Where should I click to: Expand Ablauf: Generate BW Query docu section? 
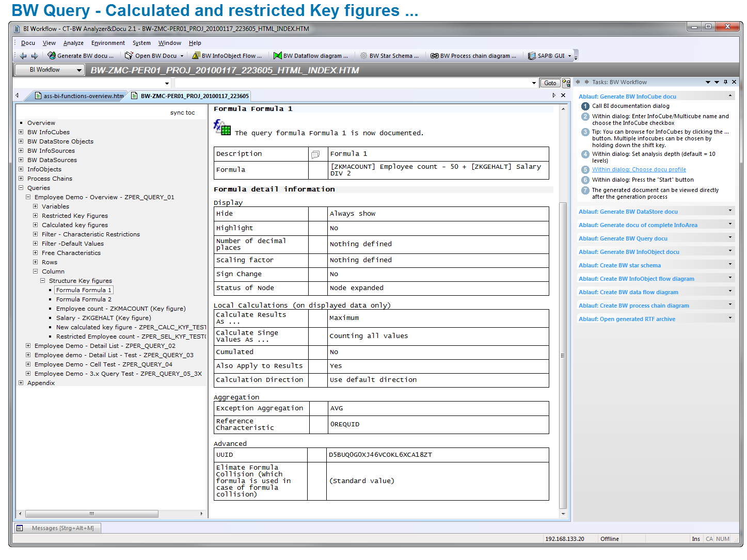[730, 238]
